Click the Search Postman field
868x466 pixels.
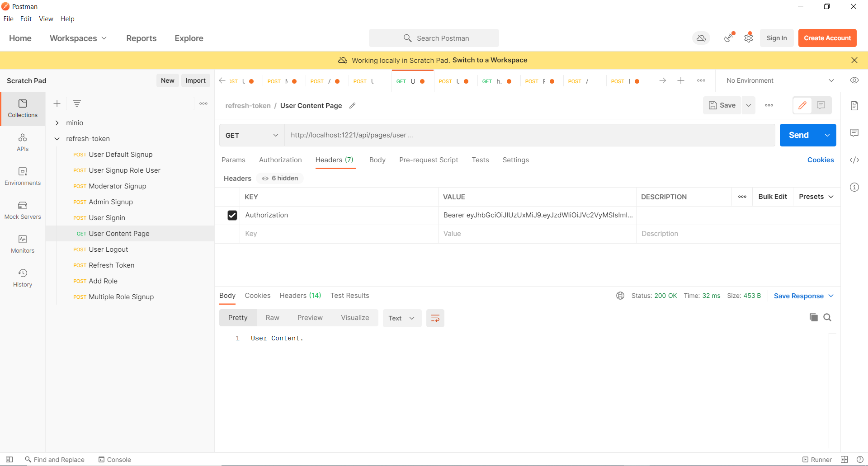pos(434,38)
